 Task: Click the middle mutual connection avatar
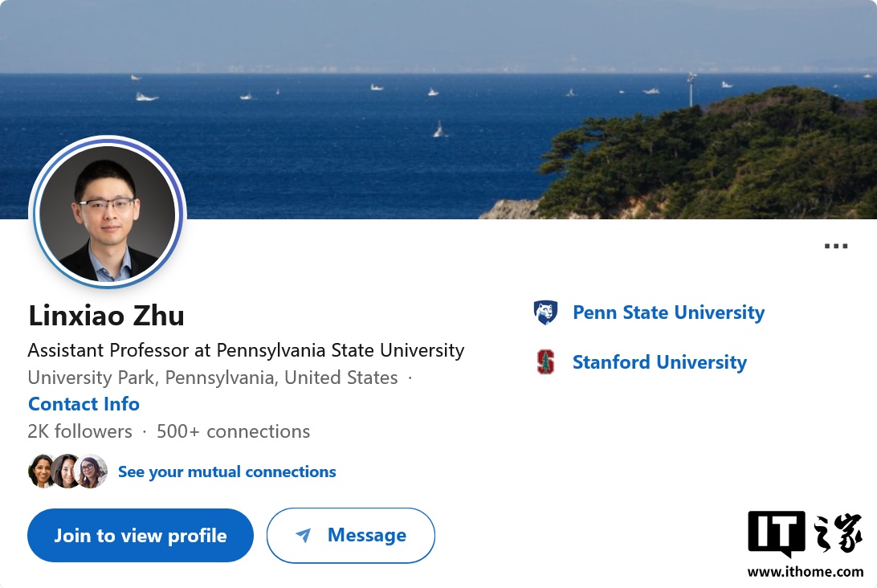(x=67, y=472)
